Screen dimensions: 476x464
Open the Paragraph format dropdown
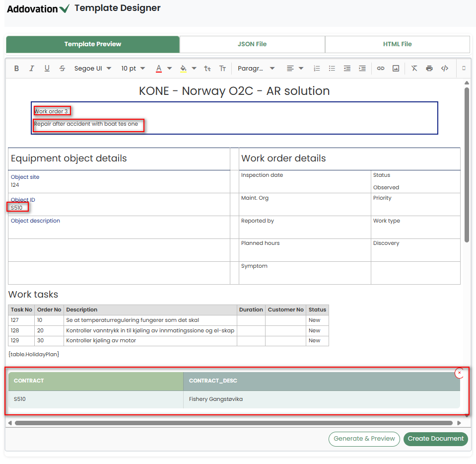(256, 69)
